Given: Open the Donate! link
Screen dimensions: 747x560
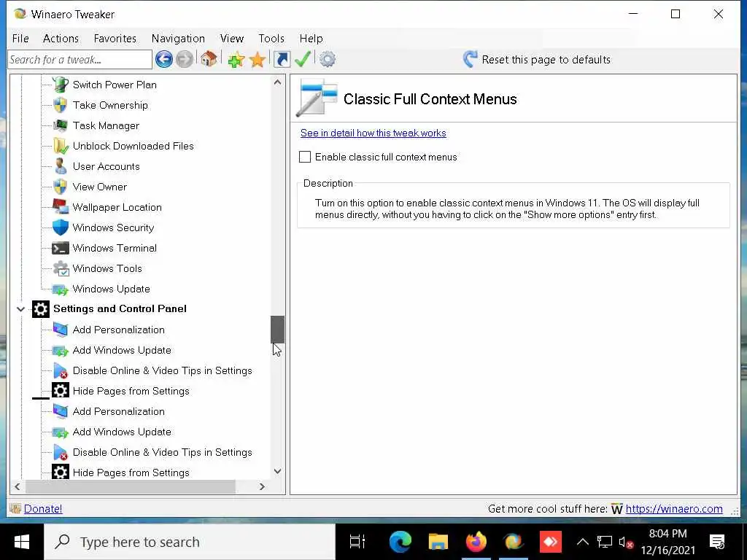Looking at the screenshot, I should (x=43, y=508).
